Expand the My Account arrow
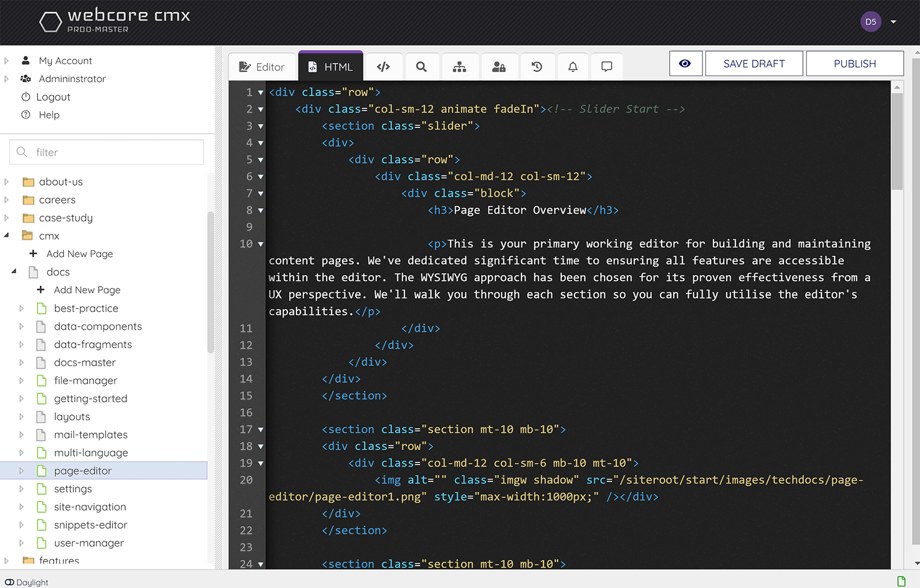Screen dimensions: 920x588 tap(7, 61)
